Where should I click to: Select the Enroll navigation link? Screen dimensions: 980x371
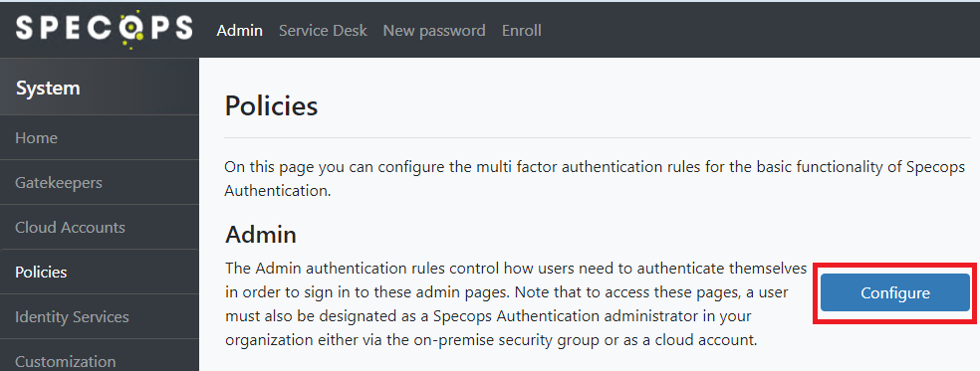point(521,31)
